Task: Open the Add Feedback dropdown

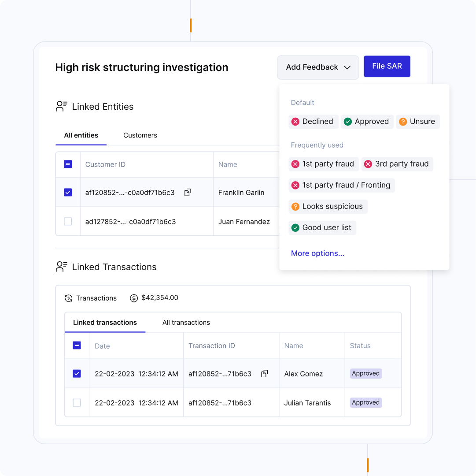Action: [317, 67]
